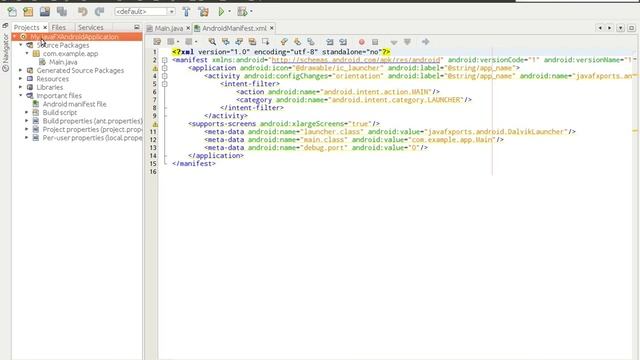
Task: Collapse the com.example.app package
Action: [27, 53]
